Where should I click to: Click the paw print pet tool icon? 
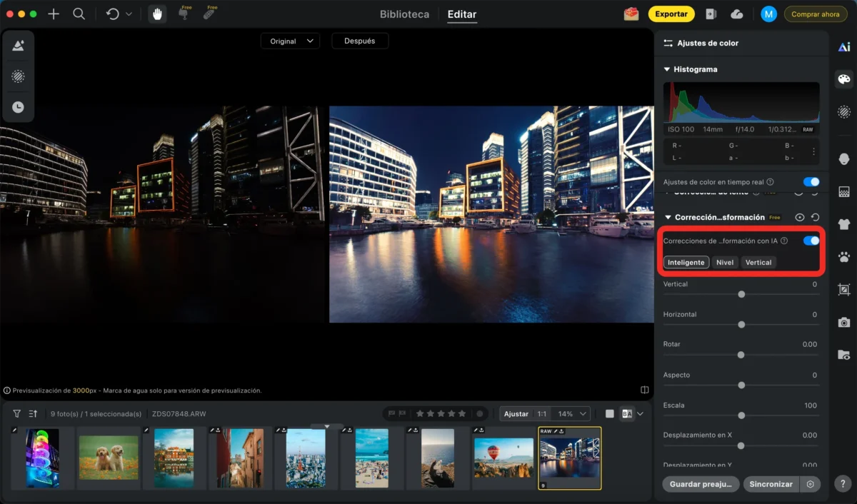pos(843,256)
